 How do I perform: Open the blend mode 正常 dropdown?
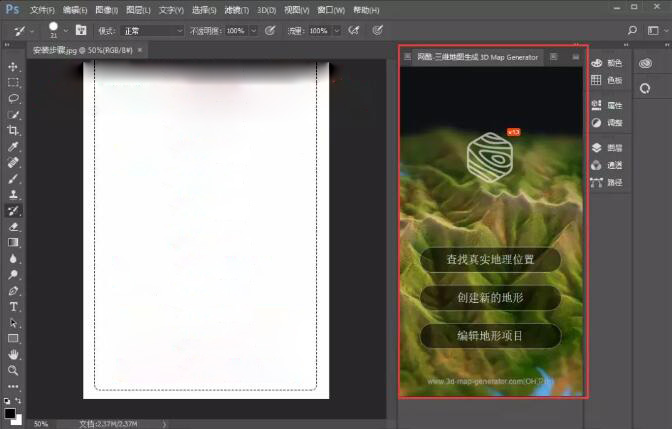point(153,31)
